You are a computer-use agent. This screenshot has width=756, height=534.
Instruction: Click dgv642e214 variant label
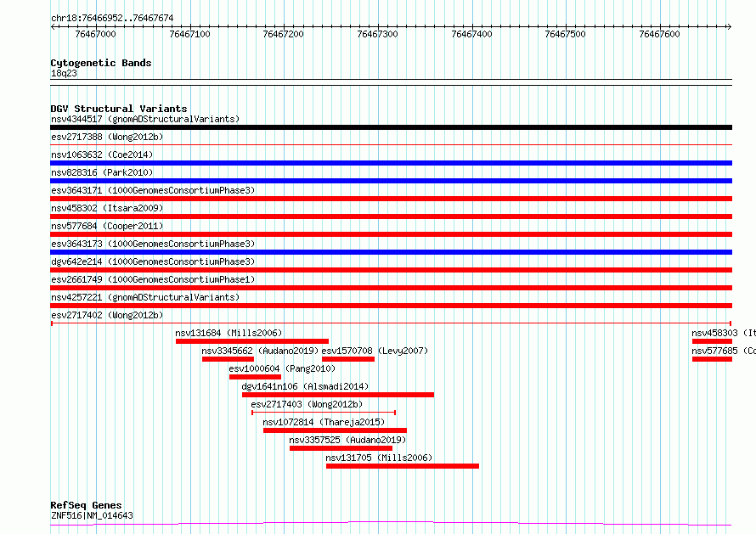click(x=153, y=261)
